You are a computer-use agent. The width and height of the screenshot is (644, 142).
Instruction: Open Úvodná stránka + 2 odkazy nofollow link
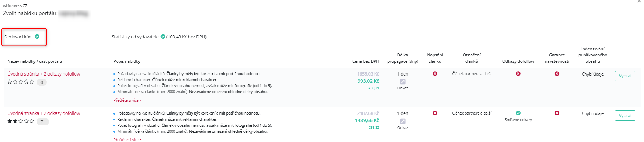[x=44, y=74]
